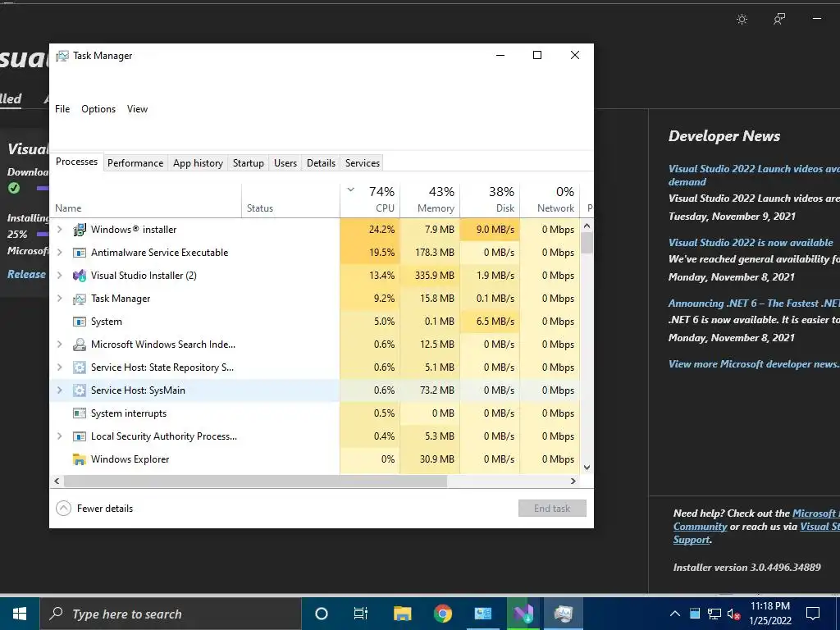
Task: Switch to the Details tab
Action: point(321,163)
